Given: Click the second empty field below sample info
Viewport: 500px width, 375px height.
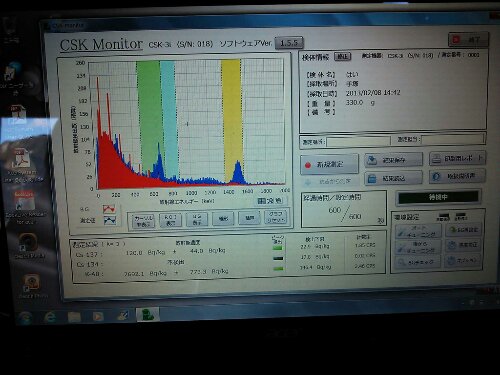Looking at the screenshot, I should coord(453,139).
